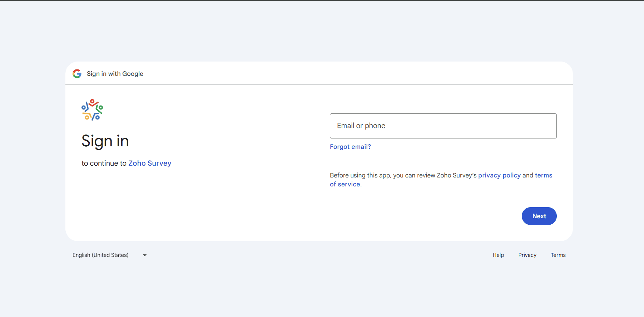Image resolution: width=644 pixels, height=317 pixels.
Task: Click the "to continue to" text
Action: 104,163
